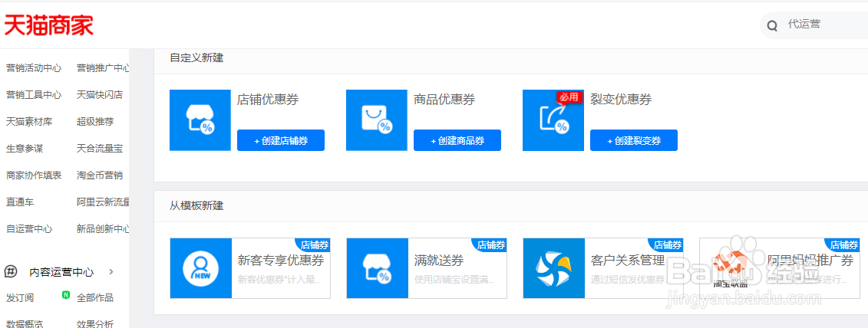Create a store coupon with 创建店铺券
The width and height of the screenshot is (868, 328).
click(x=281, y=140)
